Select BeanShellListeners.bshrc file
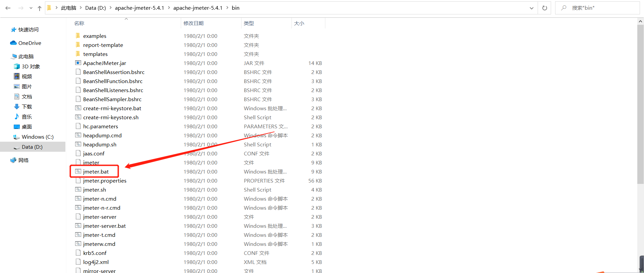644x273 pixels. pos(113,90)
